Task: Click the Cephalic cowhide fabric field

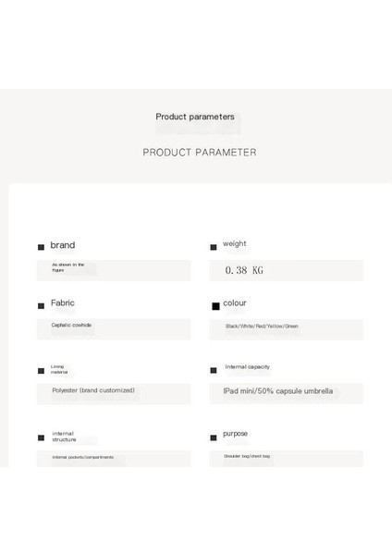Action: 114,329
